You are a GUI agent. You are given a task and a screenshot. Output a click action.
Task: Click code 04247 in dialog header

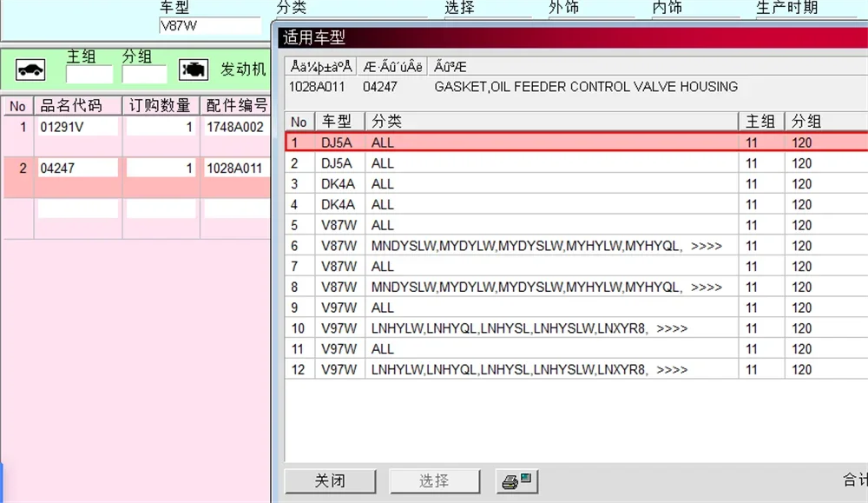click(x=380, y=86)
